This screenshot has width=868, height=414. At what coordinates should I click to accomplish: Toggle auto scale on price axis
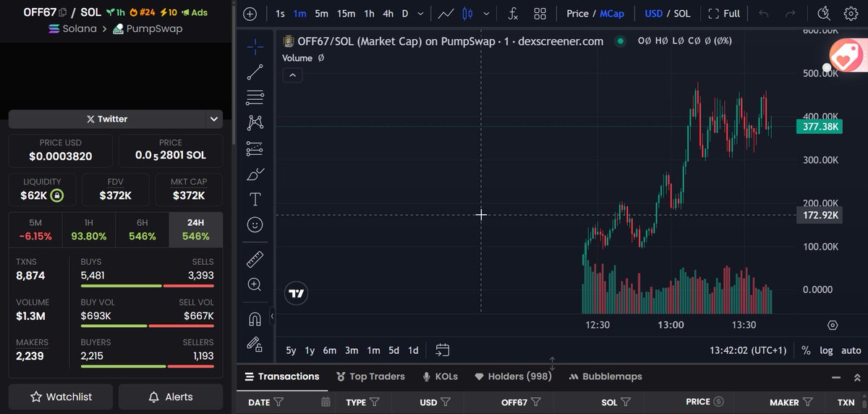click(851, 350)
